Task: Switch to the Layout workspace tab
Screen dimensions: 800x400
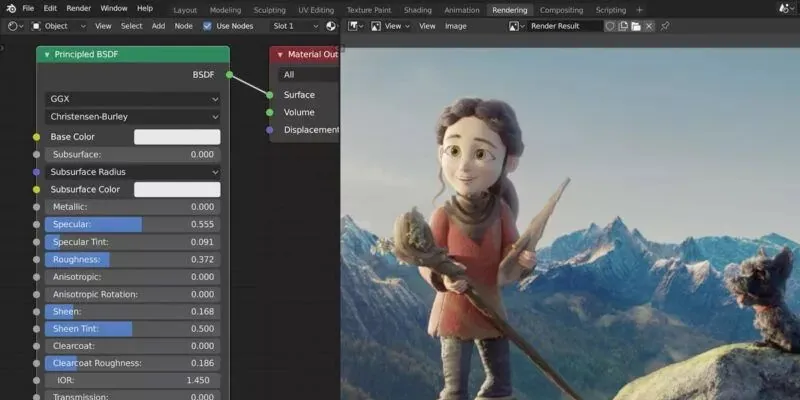Action: click(x=185, y=10)
